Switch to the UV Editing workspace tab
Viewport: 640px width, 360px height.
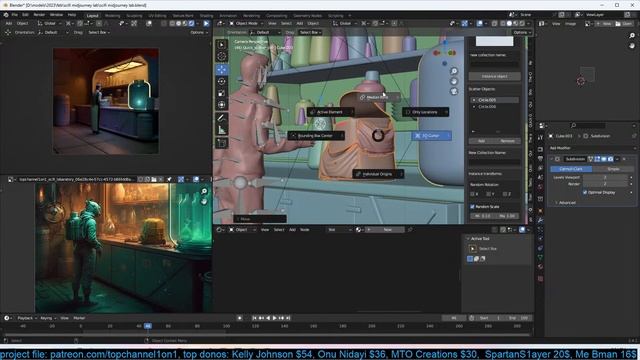[157, 16]
